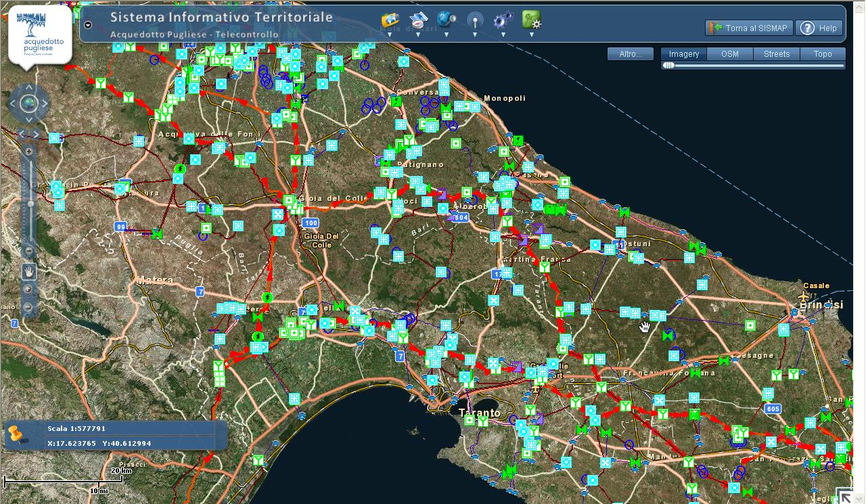
Task: Switch to the Imagery basemap
Action: coord(684,54)
